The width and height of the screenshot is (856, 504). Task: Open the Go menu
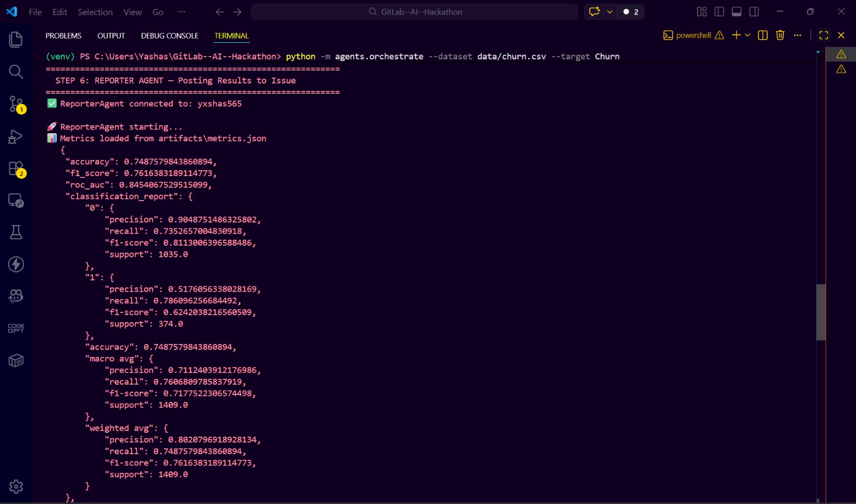coord(158,12)
